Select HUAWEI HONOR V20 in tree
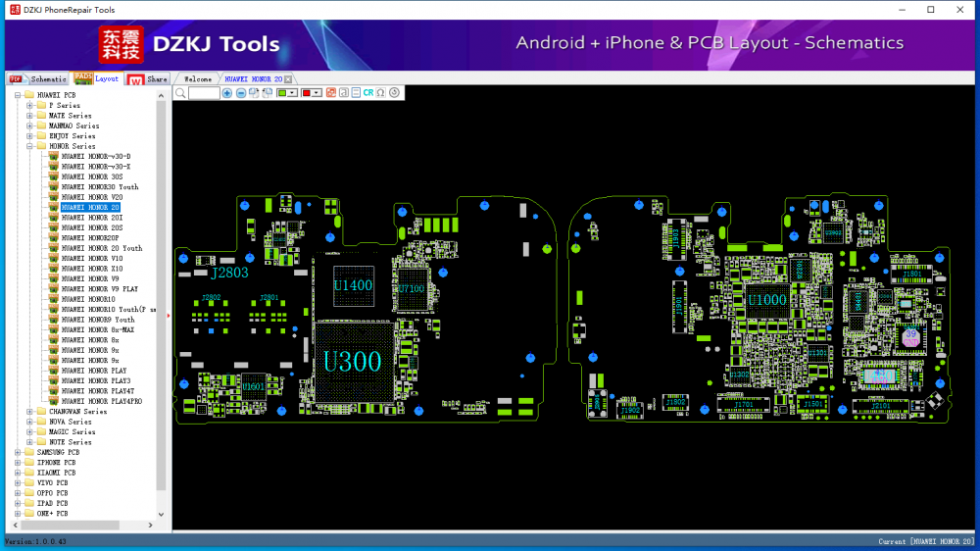The height and width of the screenshot is (551, 980). [91, 197]
